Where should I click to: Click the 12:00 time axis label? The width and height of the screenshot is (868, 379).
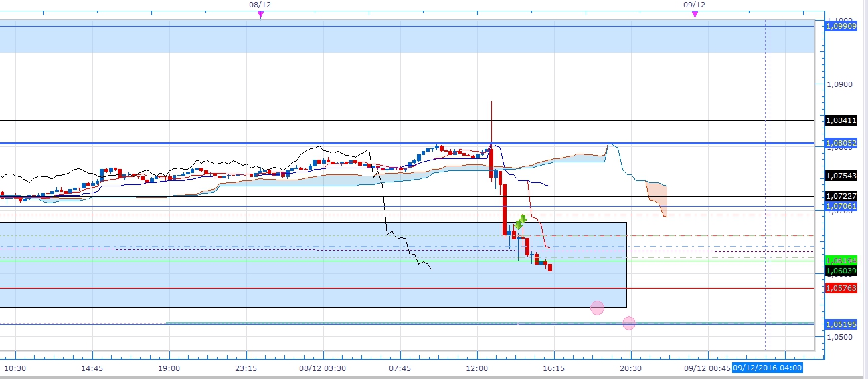pos(477,368)
